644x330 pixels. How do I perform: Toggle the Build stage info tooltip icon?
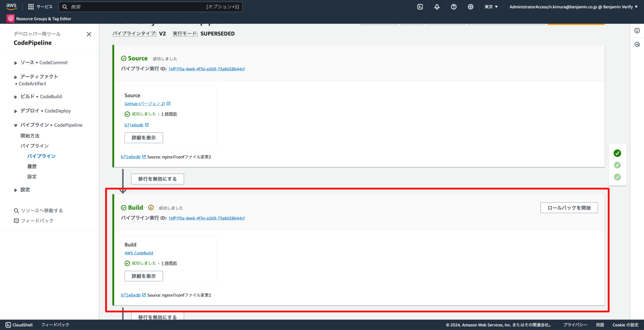pos(151,208)
